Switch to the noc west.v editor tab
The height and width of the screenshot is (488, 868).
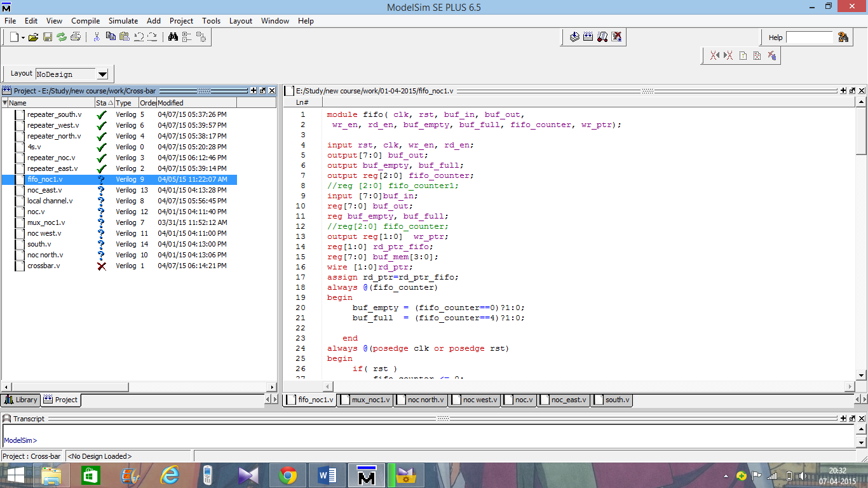tap(475, 400)
